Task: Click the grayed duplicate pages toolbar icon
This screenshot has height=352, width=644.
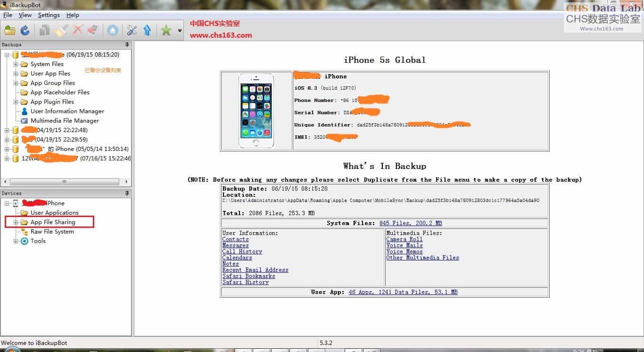Action: pos(45,31)
